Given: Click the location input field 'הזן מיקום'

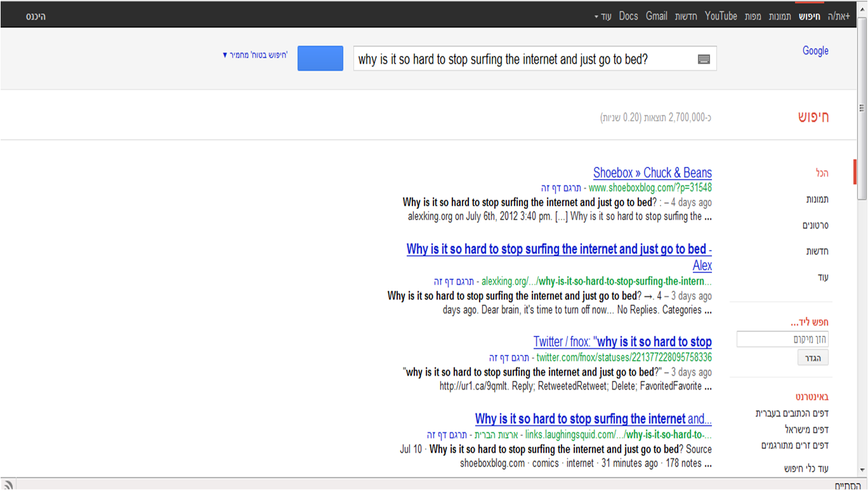Looking at the screenshot, I should coord(782,340).
